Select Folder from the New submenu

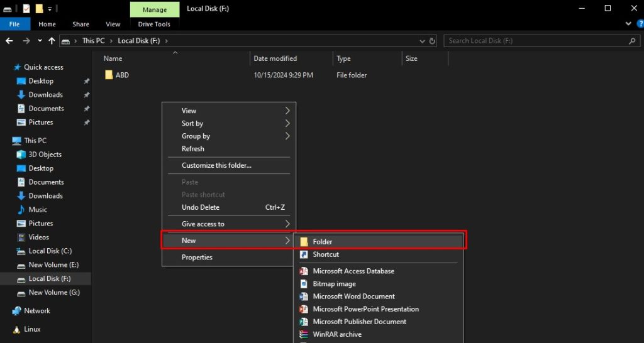tap(323, 242)
